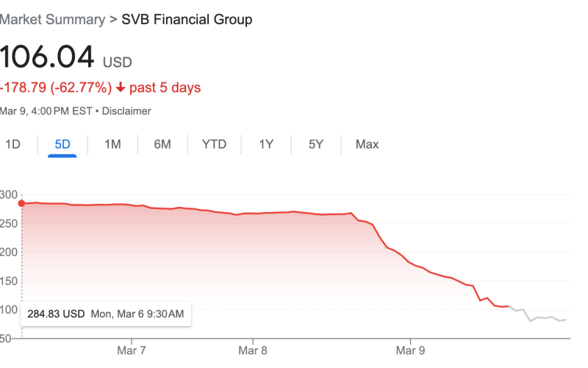Click the SVB Financial Group title
The image size is (588, 368).
coord(186,20)
